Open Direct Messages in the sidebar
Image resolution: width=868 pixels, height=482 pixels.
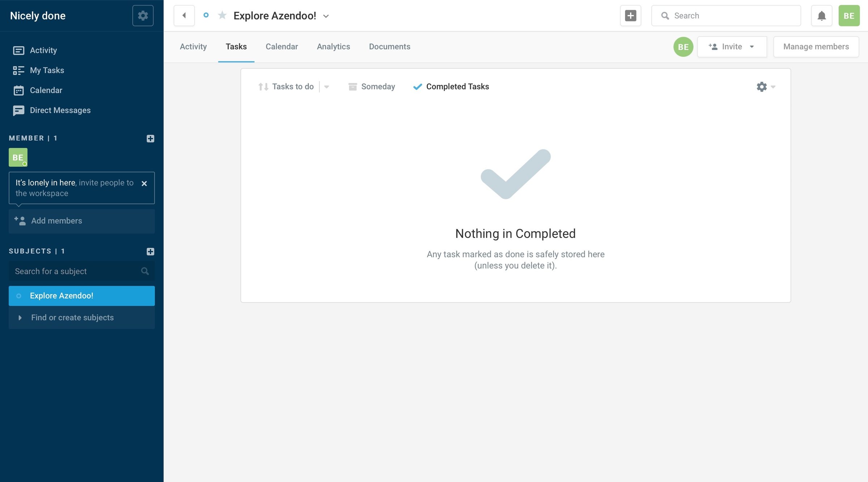(x=51, y=110)
